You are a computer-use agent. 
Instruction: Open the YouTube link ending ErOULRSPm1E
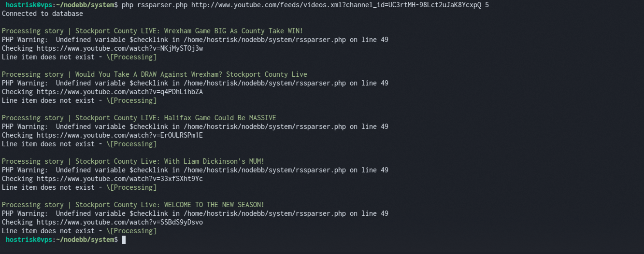(x=120, y=135)
